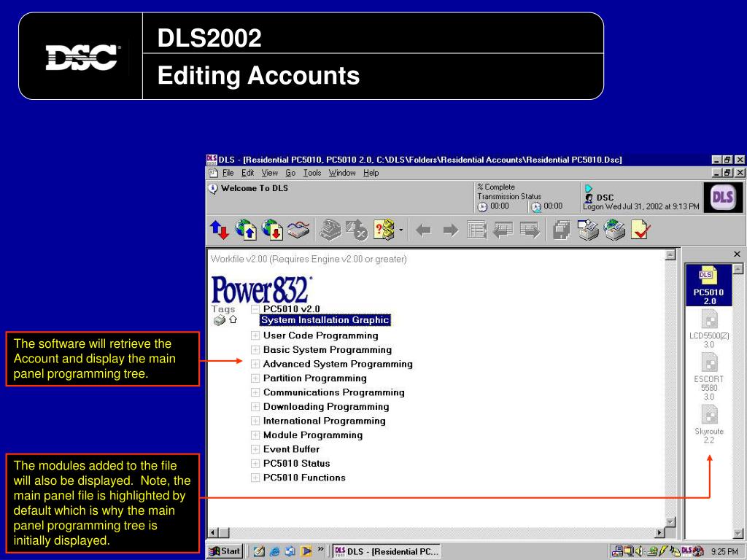
Task: Open the dropdown arrow beside the phone help icon
Action: 400,230
